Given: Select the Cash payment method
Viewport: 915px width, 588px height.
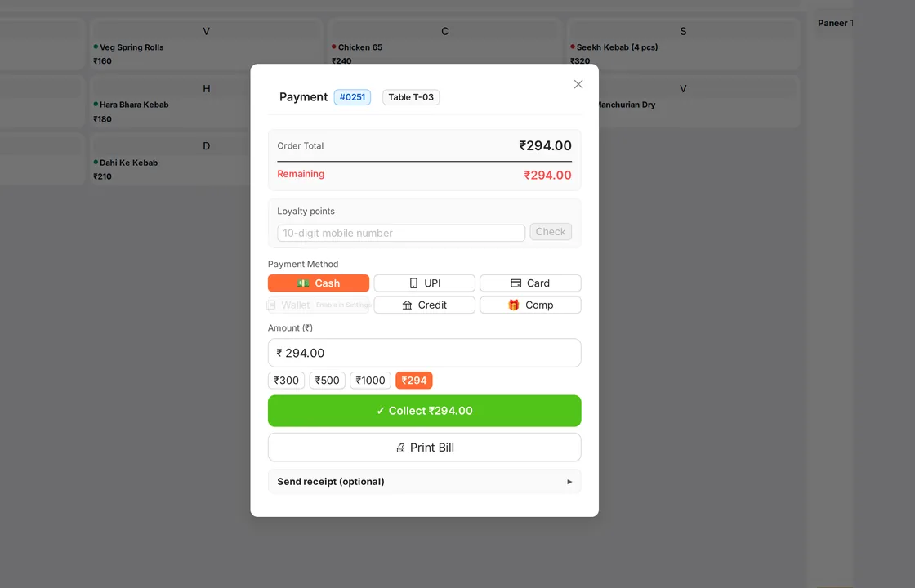Looking at the screenshot, I should 319,283.
